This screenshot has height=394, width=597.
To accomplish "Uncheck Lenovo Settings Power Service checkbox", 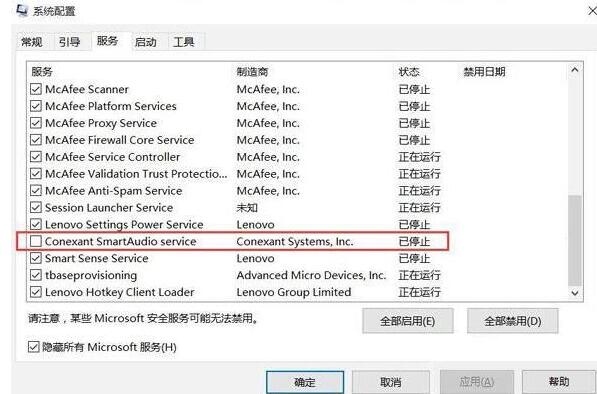I will 36,224.
